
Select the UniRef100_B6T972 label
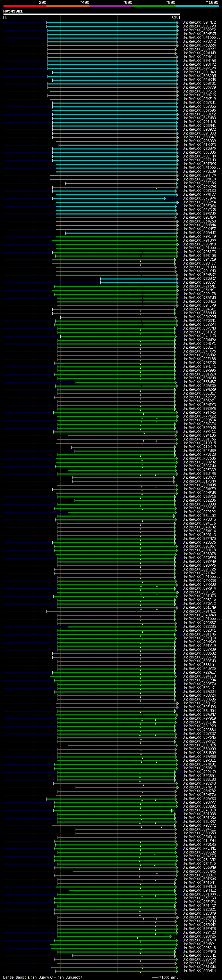point(199,332)
